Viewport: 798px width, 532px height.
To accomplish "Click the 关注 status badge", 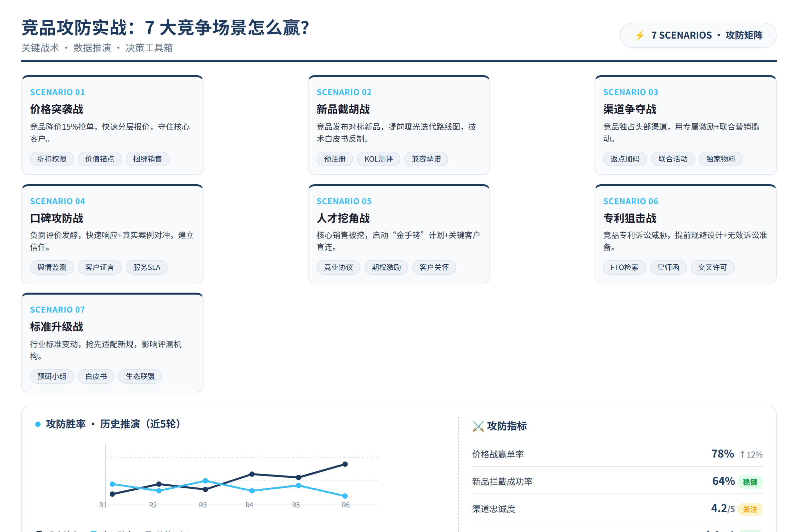I will (750, 509).
